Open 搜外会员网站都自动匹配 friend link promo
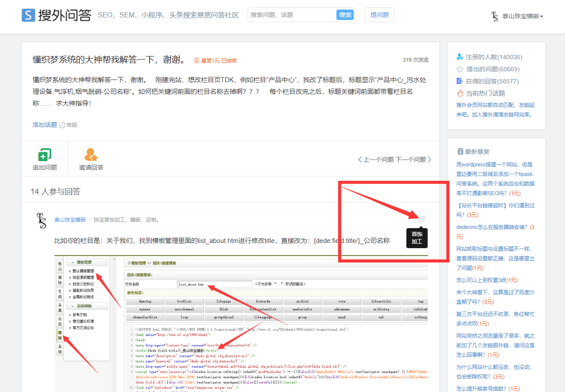Image resolution: width=565 pixels, height=392 pixels. pyautogui.click(x=495, y=110)
